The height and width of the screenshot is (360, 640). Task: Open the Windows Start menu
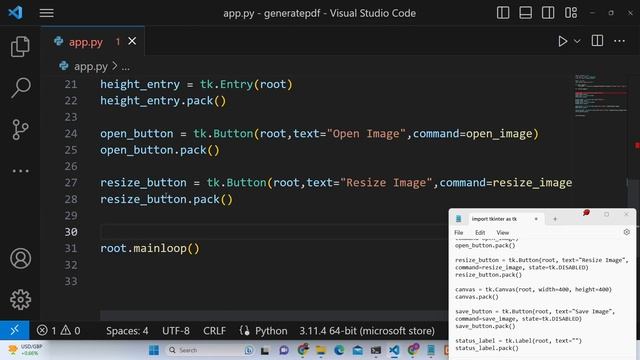(x=154, y=350)
